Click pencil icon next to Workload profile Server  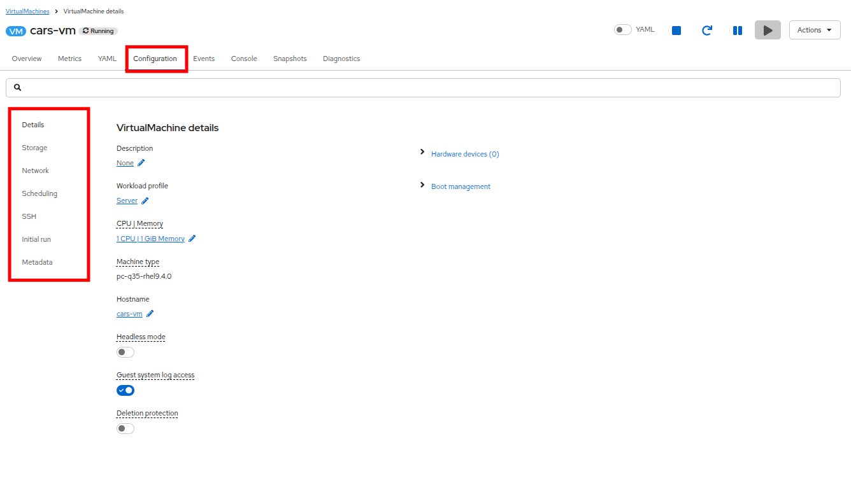[x=145, y=200]
